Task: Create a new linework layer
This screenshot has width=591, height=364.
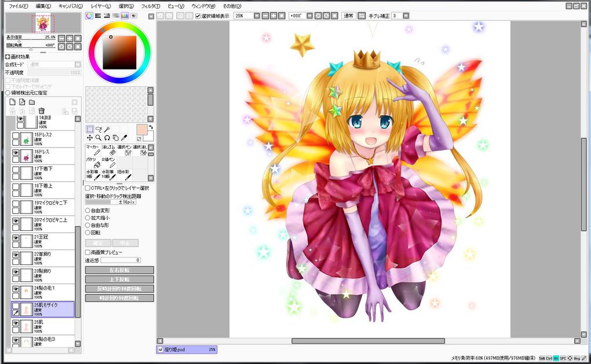Action: 22,102
